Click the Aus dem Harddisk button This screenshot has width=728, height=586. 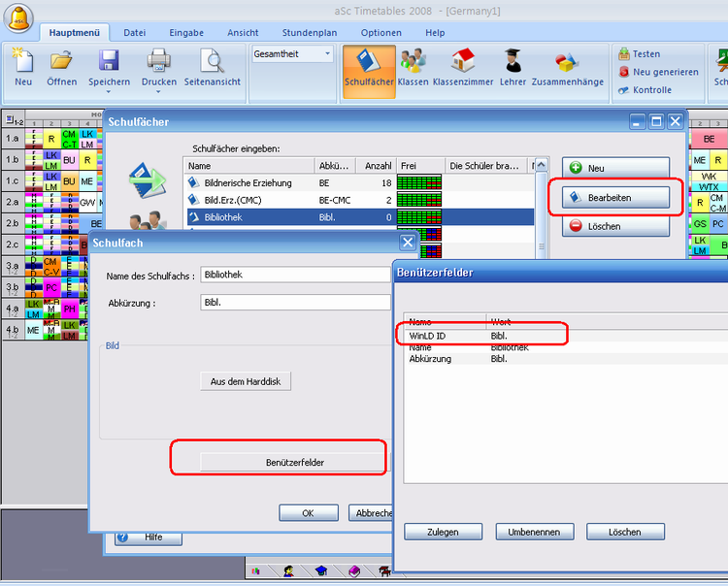(246, 381)
